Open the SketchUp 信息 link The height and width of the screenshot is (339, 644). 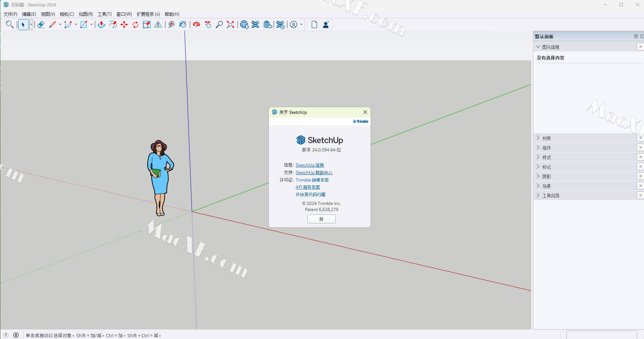310,165
